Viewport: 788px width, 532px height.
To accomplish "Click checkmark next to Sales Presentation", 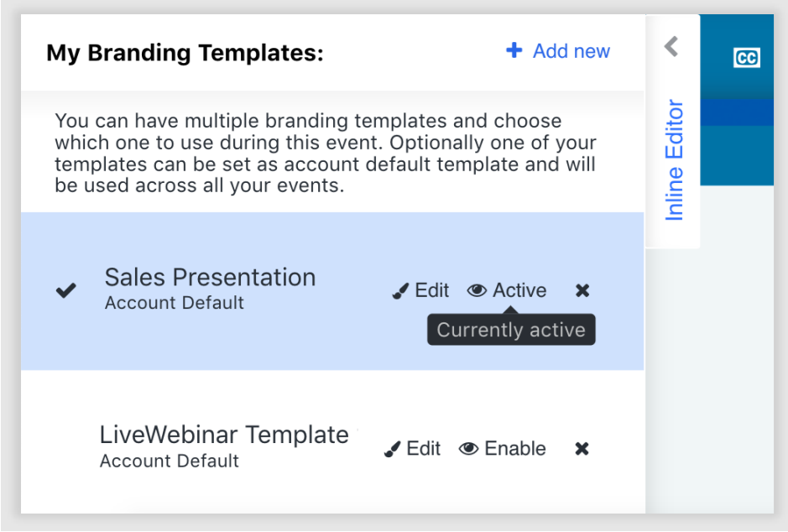I will tap(66, 290).
